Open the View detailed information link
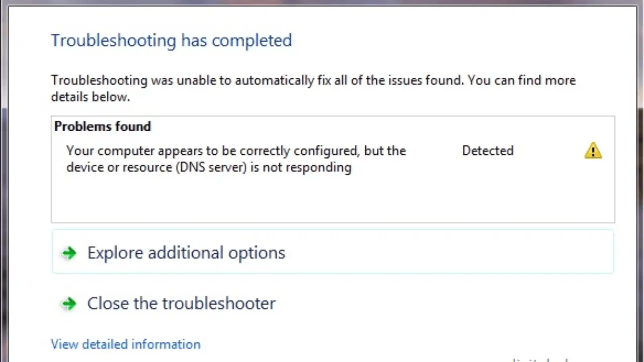This screenshot has width=644, height=362. [126, 344]
